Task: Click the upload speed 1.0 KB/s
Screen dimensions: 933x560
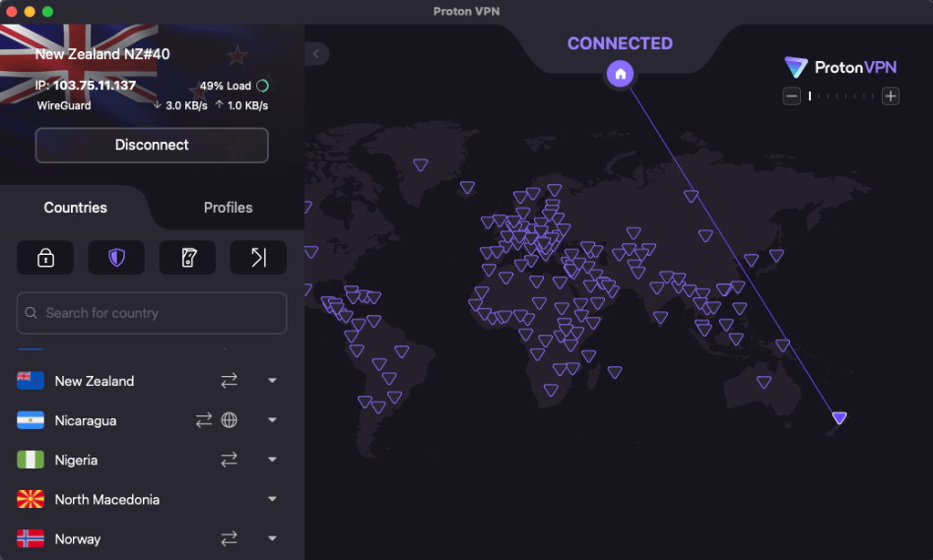Action: [x=241, y=106]
